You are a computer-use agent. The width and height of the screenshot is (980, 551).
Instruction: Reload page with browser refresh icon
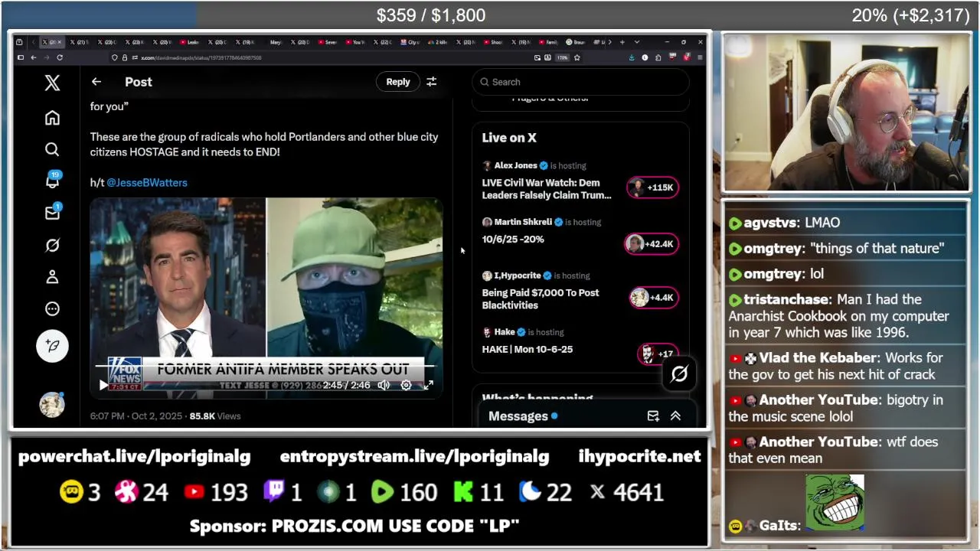click(60, 57)
